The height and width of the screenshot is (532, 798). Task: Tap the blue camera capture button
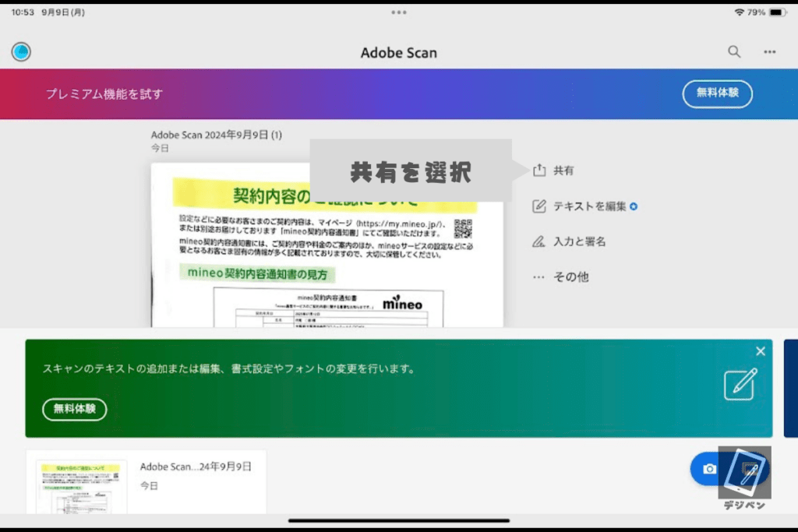pos(709,468)
